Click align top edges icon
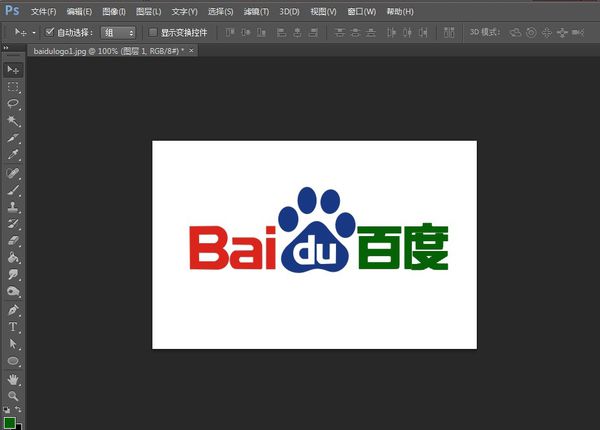 point(229,33)
